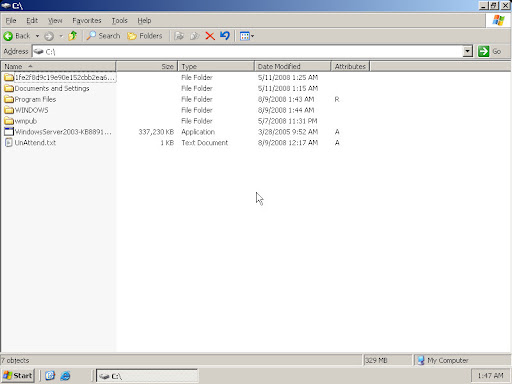Sort by the Size column header
The width and height of the screenshot is (512, 384).
pos(147,66)
